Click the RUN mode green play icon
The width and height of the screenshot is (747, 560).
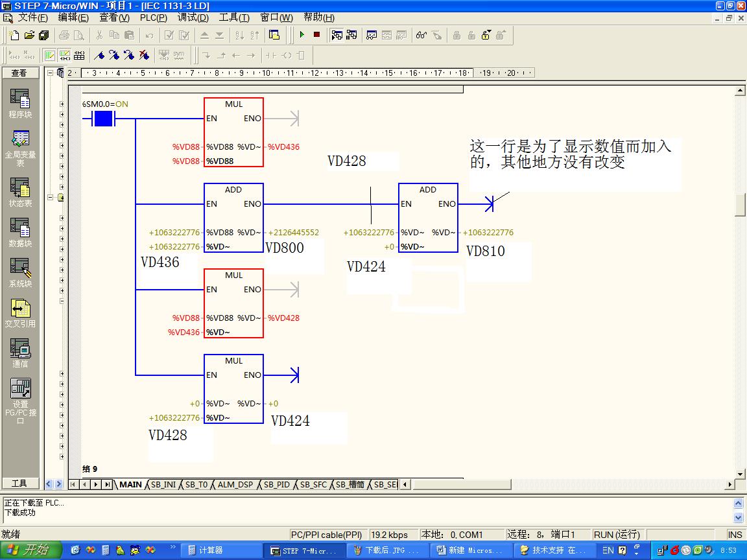point(302,35)
